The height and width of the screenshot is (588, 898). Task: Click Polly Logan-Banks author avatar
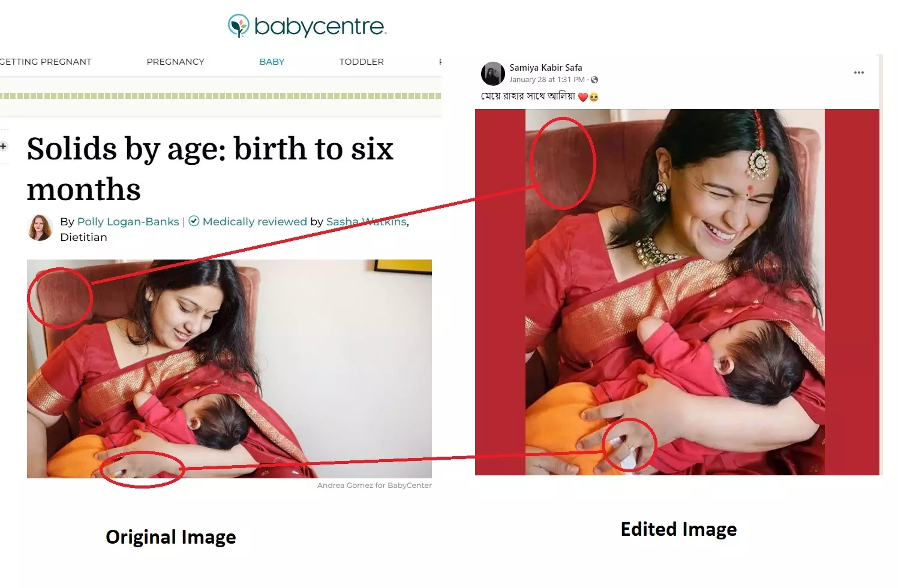pyautogui.click(x=40, y=228)
